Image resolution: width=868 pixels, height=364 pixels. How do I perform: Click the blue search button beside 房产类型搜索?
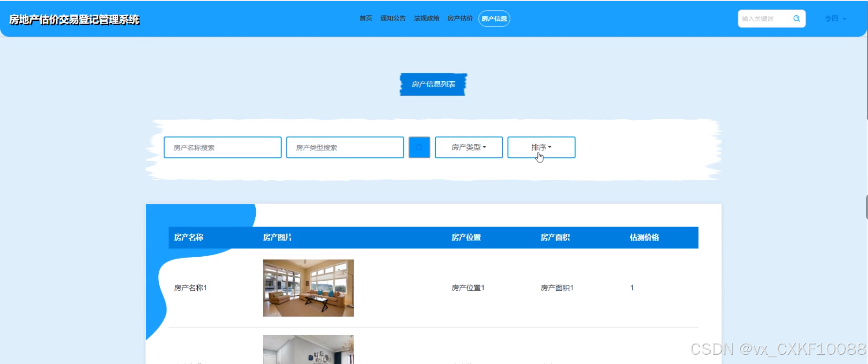(x=419, y=147)
